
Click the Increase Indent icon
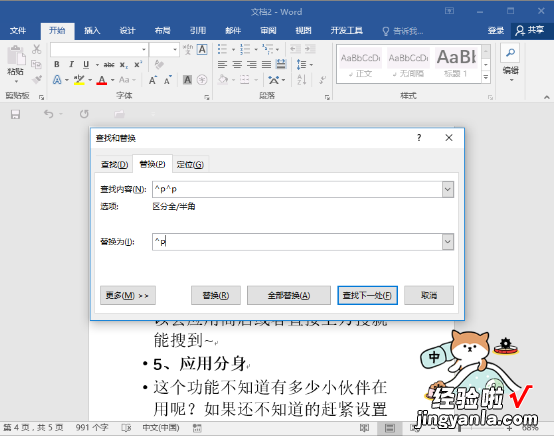click(x=310, y=49)
